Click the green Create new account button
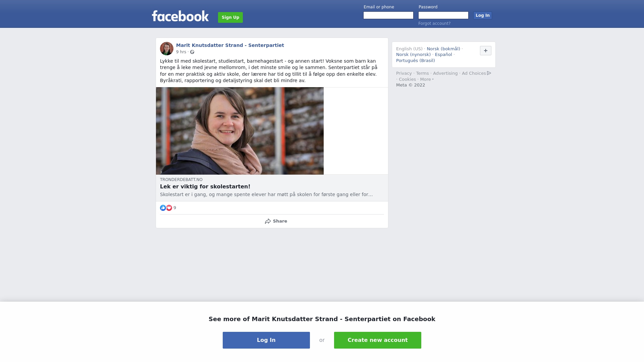This screenshot has height=362, width=644. coord(378,340)
